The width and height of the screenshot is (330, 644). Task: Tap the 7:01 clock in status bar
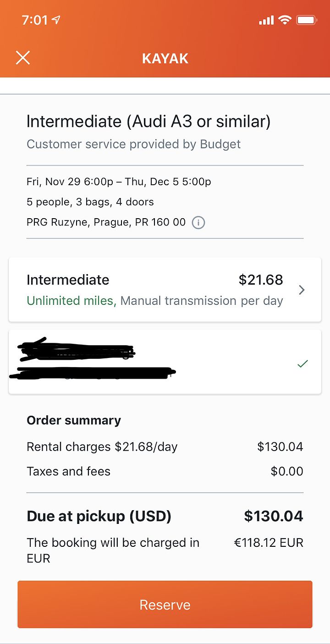pyautogui.click(x=34, y=20)
